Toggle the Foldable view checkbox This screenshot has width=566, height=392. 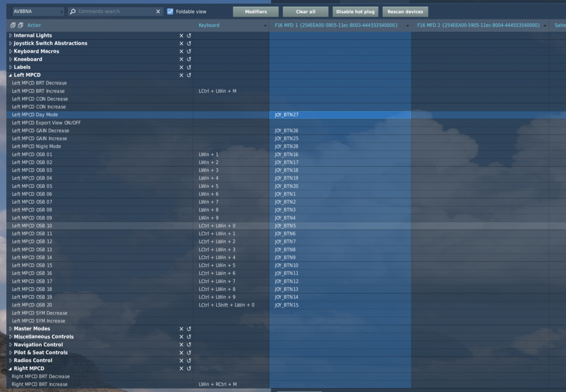pyautogui.click(x=170, y=11)
